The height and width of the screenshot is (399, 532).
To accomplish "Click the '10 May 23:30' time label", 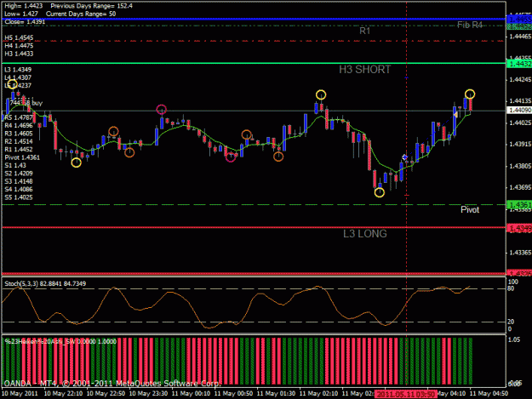I will 148,394.
